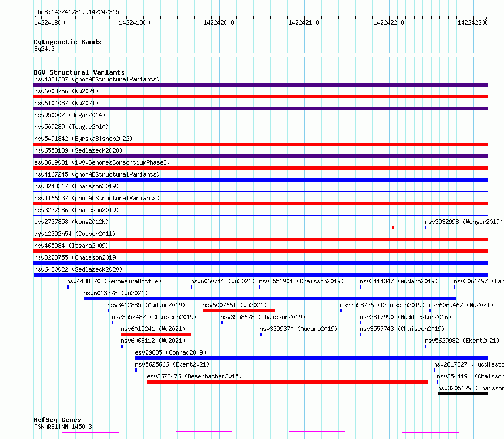504x439 pixels.
Task: Click the blue bar under nsv6013278
Action: pyautogui.click(x=270, y=299)
